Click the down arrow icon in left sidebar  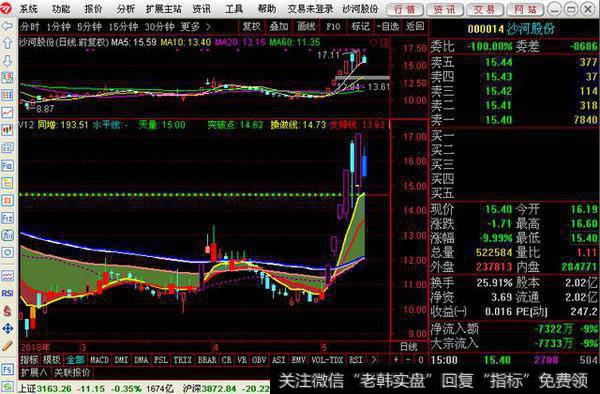tap(7, 60)
